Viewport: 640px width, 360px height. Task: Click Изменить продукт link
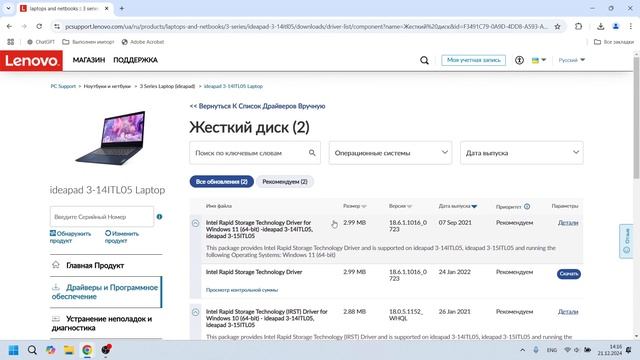click(x=122, y=237)
